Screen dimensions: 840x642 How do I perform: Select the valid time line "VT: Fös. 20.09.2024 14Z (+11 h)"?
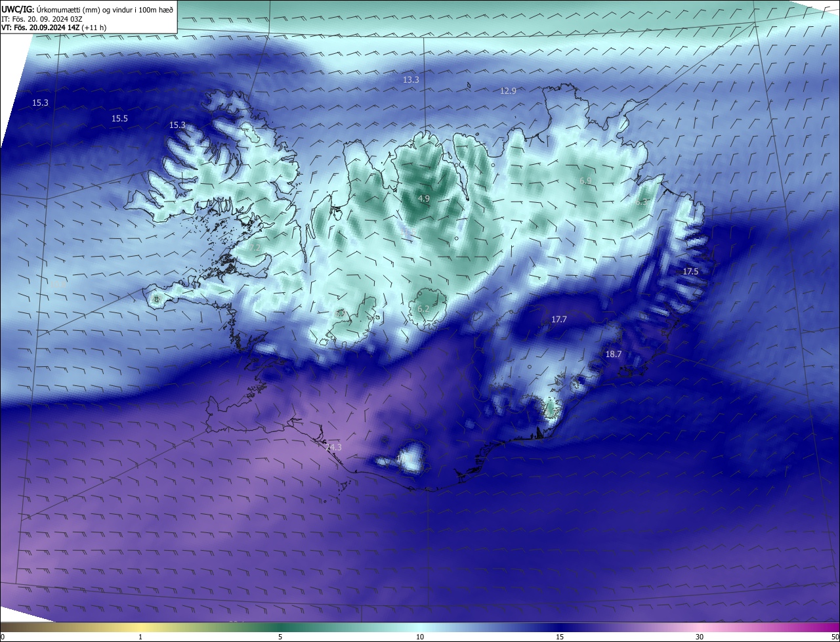[x=54, y=28]
